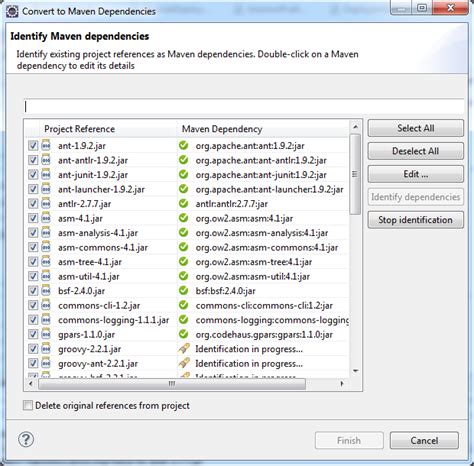Click in-progress icon for groovy-2.2.1.jar row
The width and height of the screenshot is (474, 466).
[x=184, y=349]
